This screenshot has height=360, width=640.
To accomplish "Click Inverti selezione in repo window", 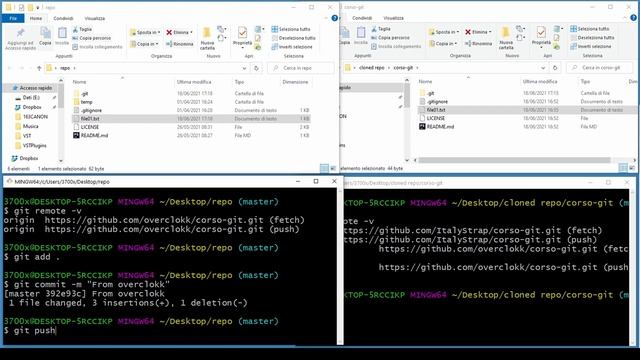I will point(292,47).
